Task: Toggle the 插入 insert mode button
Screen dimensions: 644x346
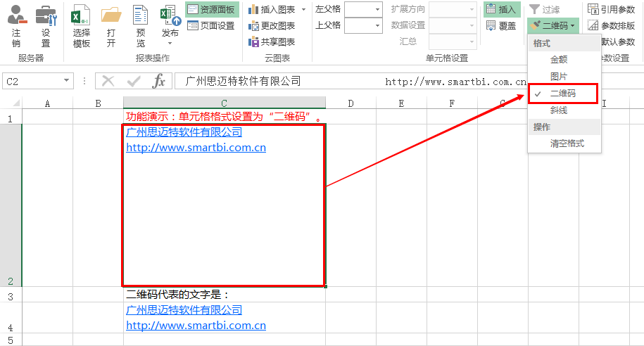Action: click(x=502, y=9)
